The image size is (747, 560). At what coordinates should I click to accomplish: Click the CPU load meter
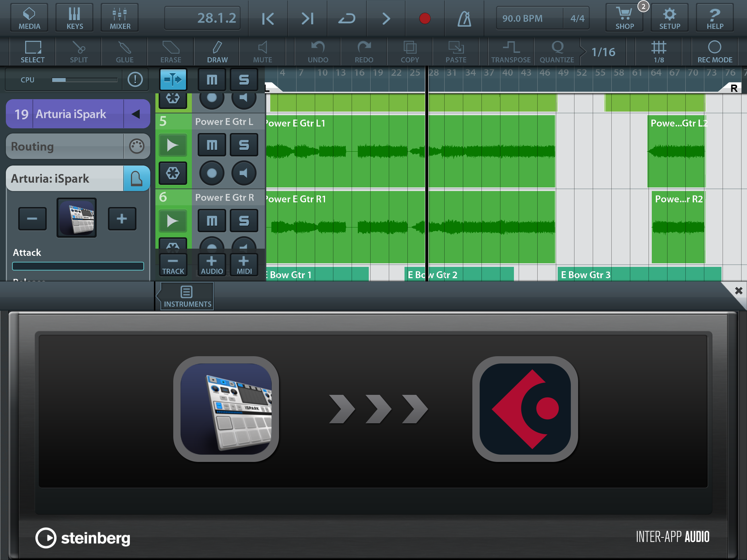coord(85,80)
